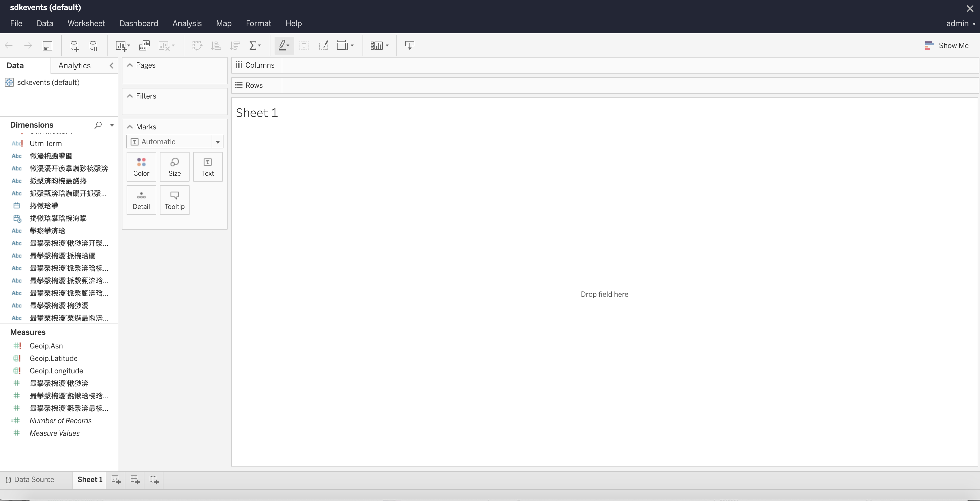Open the Analysis menu
The height and width of the screenshot is (501, 980).
pyautogui.click(x=187, y=23)
